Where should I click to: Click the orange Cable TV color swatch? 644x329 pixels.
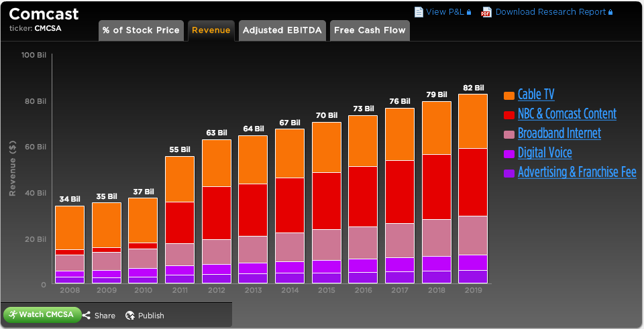click(508, 95)
